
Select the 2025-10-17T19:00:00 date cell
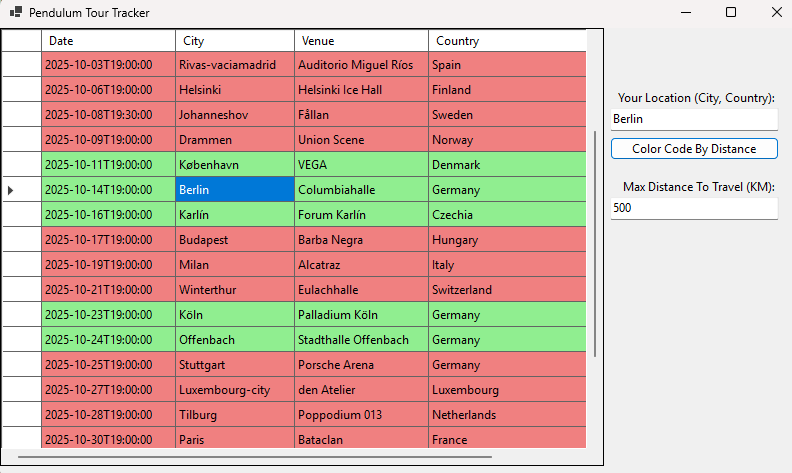click(109, 240)
